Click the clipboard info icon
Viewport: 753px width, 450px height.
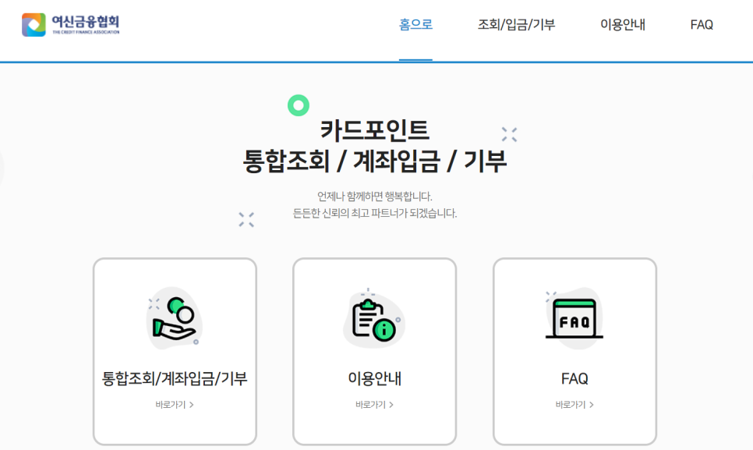[x=374, y=318]
